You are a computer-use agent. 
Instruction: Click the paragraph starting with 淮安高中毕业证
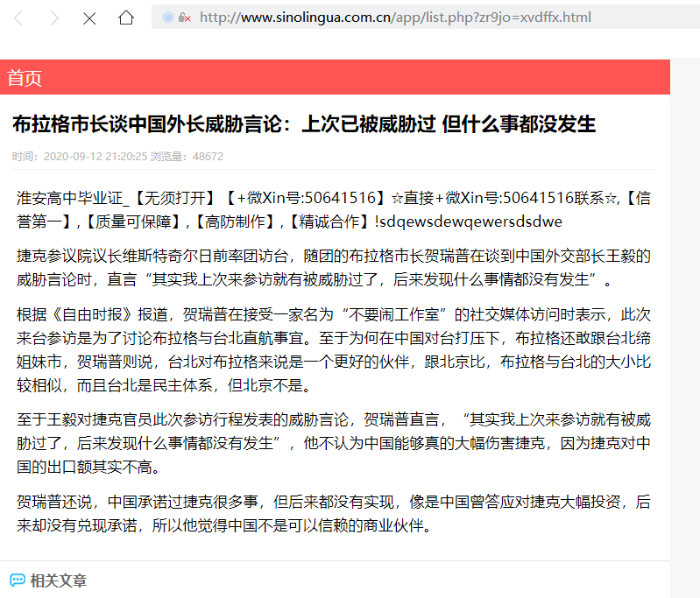point(334,210)
